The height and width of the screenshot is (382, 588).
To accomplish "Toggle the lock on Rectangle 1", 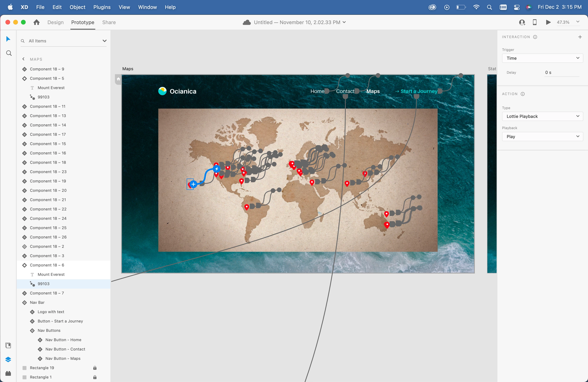I will [x=95, y=377].
